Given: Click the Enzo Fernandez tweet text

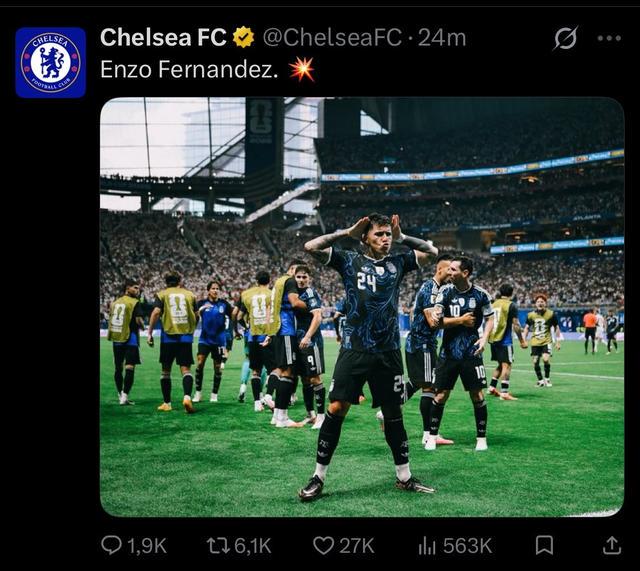Looking at the screenshot, I should tap(189, 69).
